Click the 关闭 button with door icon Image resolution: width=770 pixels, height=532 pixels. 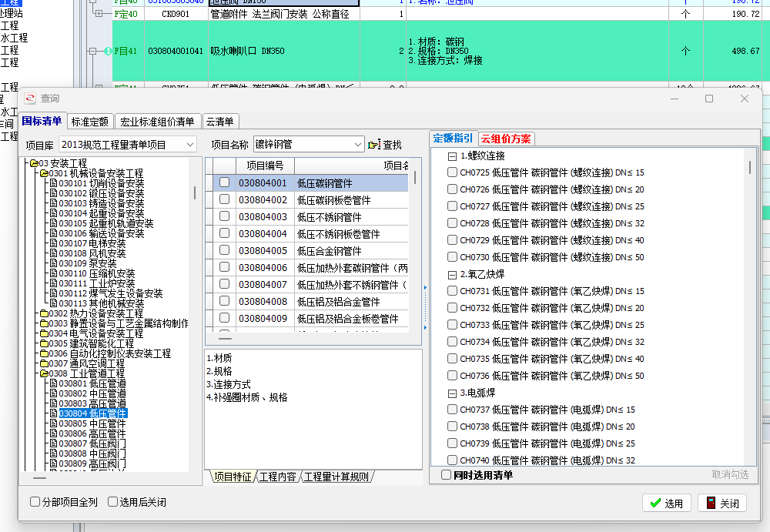coord(722,503)
